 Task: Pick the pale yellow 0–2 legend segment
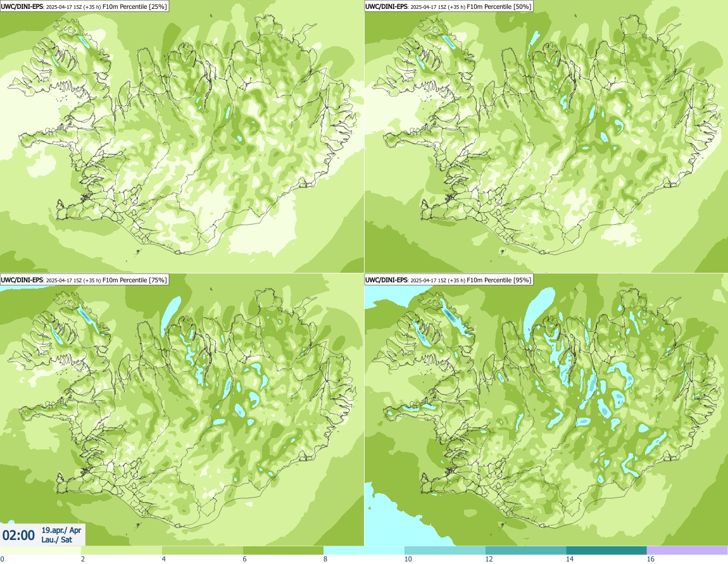coord(41,551)
